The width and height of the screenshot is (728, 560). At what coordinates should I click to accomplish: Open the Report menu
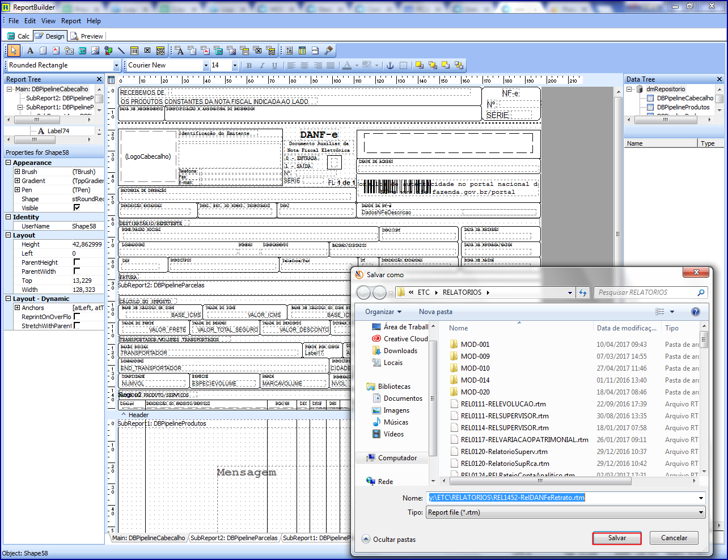click(71, 21)
